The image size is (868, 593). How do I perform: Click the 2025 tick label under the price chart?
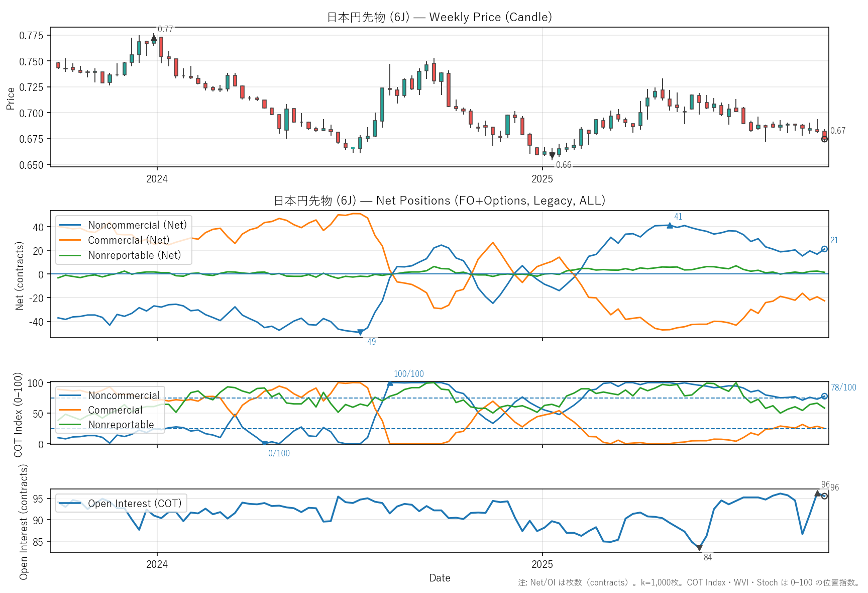[542, 179]
